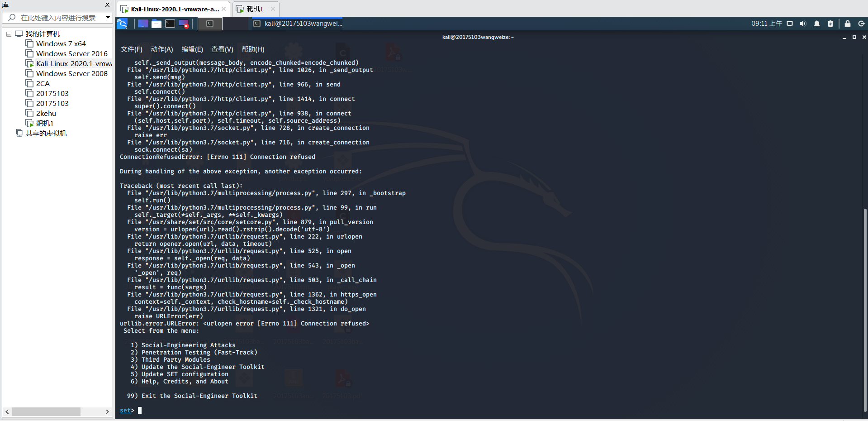Image resolution: width=868 pixels, height=421 pixels.
Task: Click 'urllib.error.URLError' error line
Action: [x=245, y=324]
